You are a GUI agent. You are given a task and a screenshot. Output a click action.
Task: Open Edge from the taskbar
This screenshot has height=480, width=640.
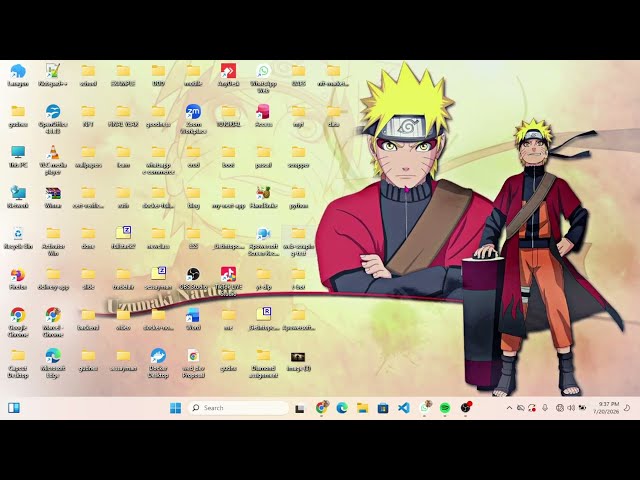click(342, 408)
